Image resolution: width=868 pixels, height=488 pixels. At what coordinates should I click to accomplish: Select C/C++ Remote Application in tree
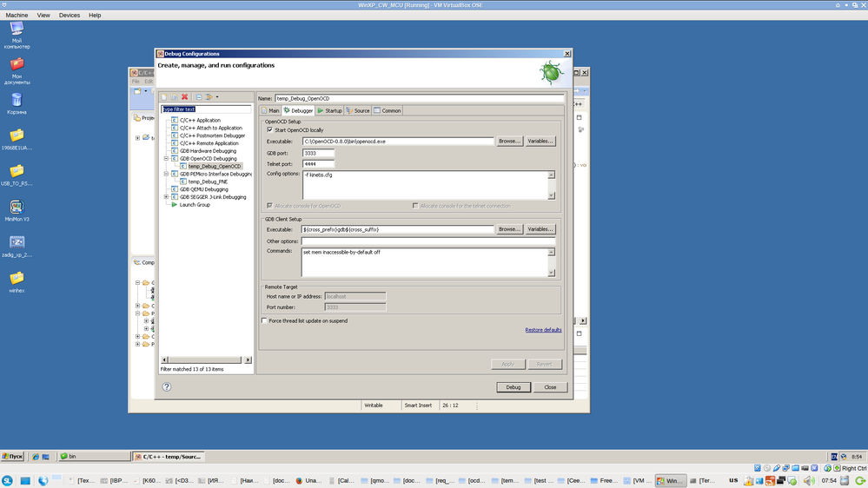click(x=209, y=143)
